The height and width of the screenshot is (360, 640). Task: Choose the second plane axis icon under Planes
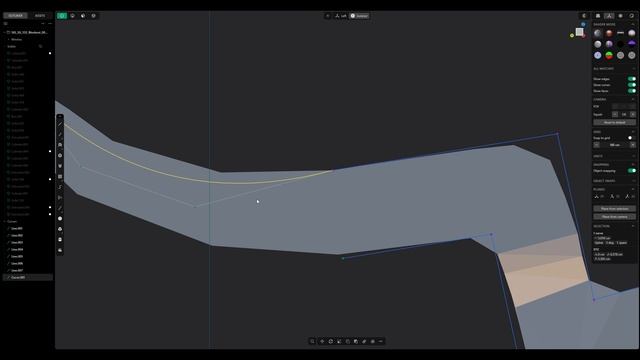tap(612, 196)
